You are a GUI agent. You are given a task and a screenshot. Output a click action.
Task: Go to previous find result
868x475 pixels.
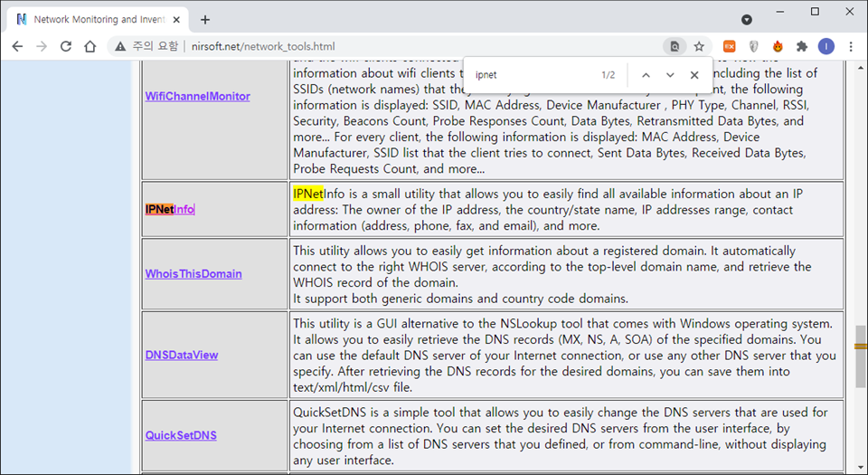click(x=646, y=75)
